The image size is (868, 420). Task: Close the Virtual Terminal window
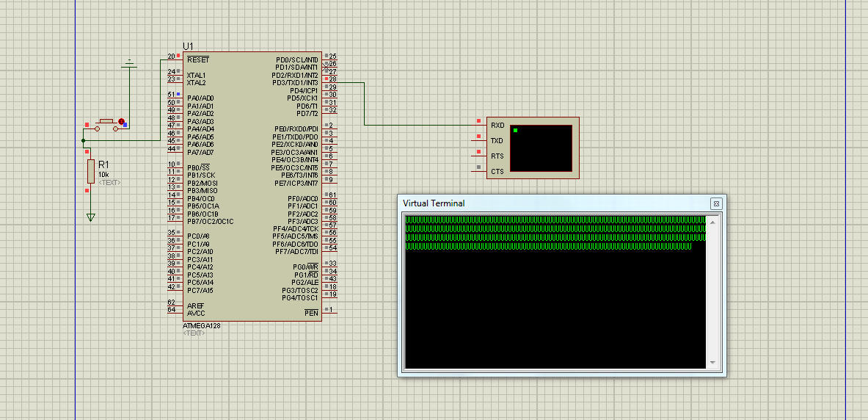point(715,203)
